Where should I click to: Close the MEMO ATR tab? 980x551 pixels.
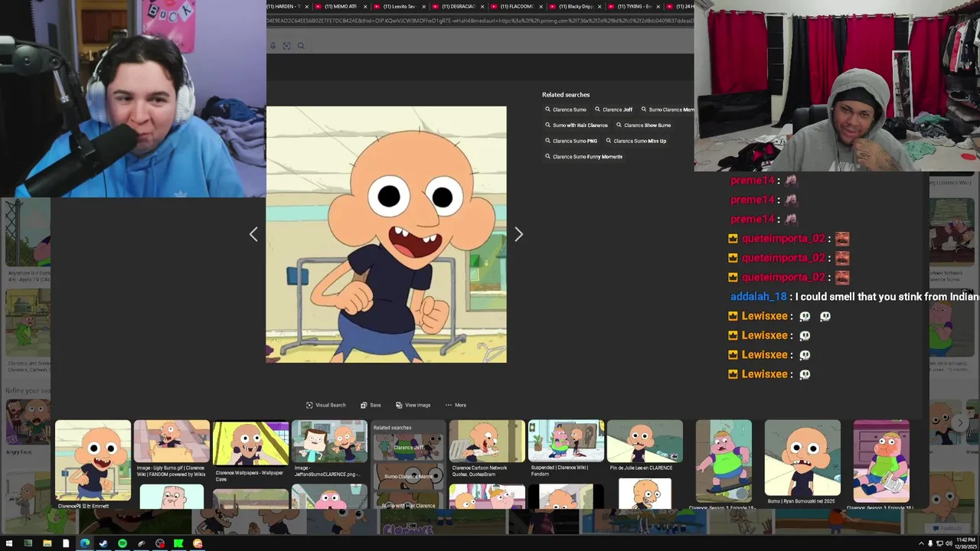[364, 6]
